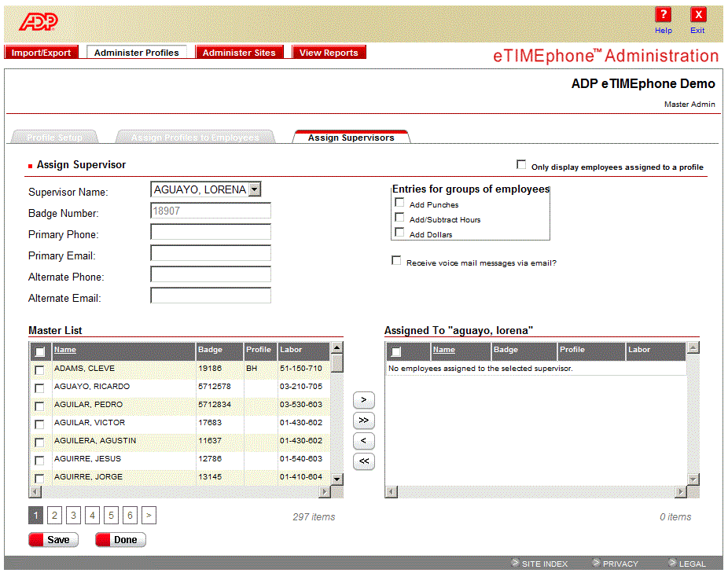Screen dimensions: 728x573
Task: Click the red Help question mark icon
Action: (x=663, y=14)
